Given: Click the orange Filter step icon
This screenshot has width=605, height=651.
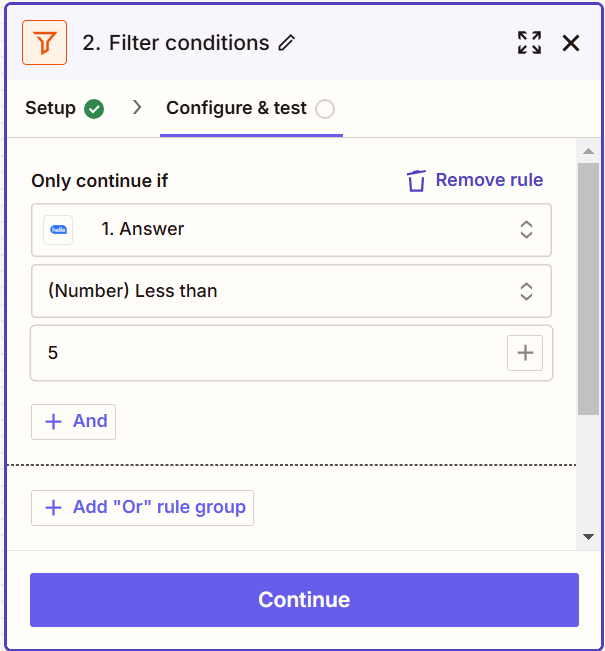Looking at the screenshot, I should (x=44, y=43).
